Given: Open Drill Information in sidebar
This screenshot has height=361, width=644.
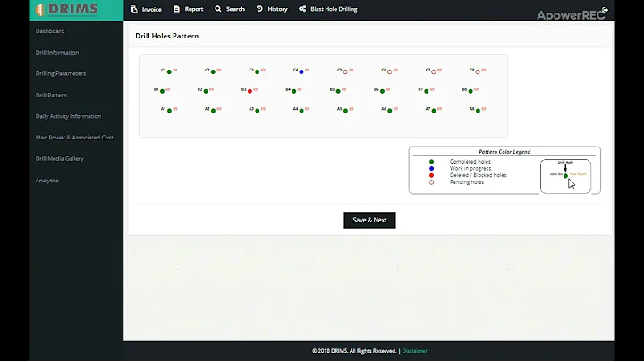Looking at the screenshot, I should [57, 53].
